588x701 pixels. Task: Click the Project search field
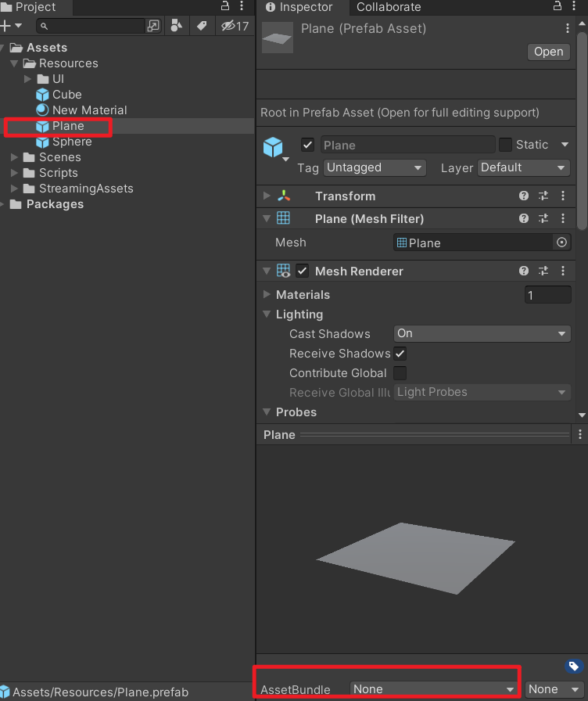click(x=91, y=26)
